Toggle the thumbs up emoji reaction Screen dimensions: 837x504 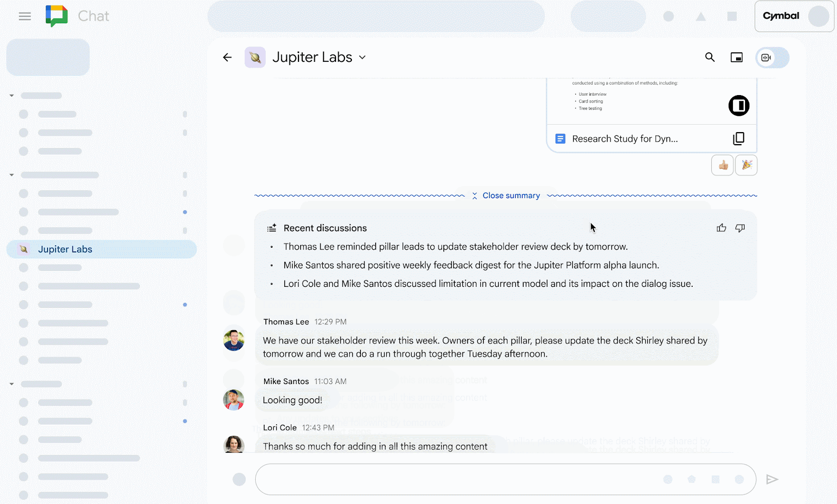[722, 165]
